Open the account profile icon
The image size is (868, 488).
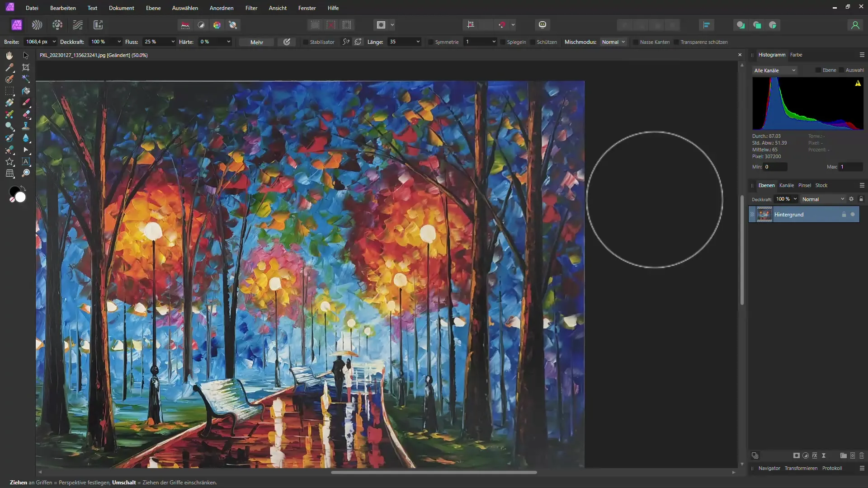click(855, 25)
